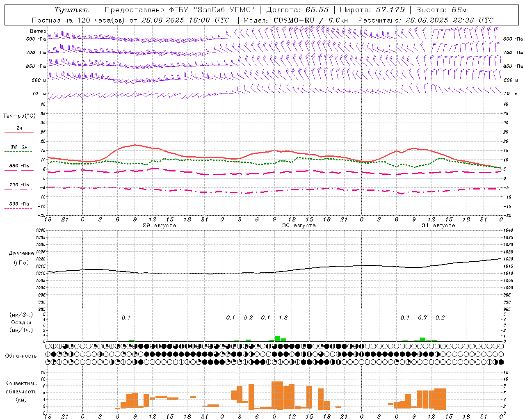Click the '30 августа' date label

pyautogui.click(x=299, y=226)
